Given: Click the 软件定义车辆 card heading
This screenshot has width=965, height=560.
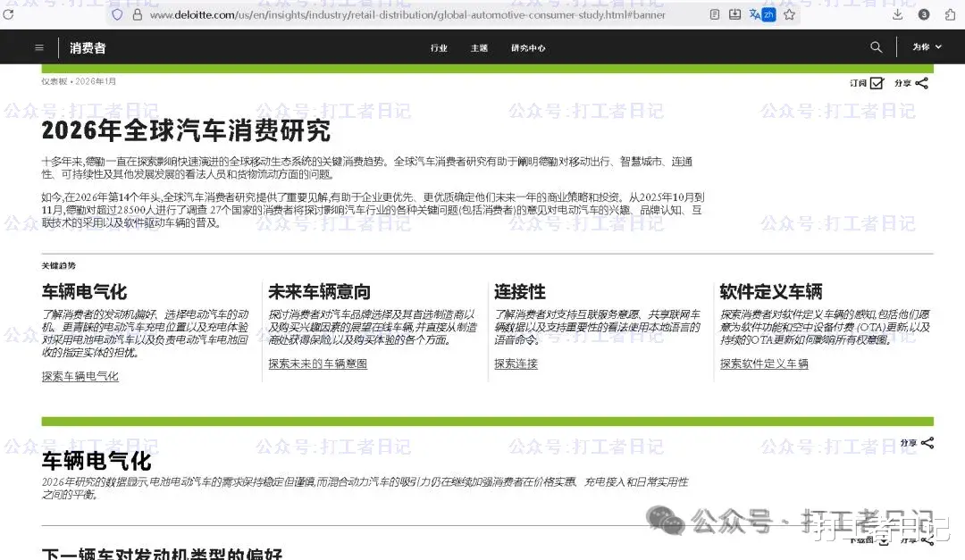Looking at the screenshot, I should coord(771,292).
